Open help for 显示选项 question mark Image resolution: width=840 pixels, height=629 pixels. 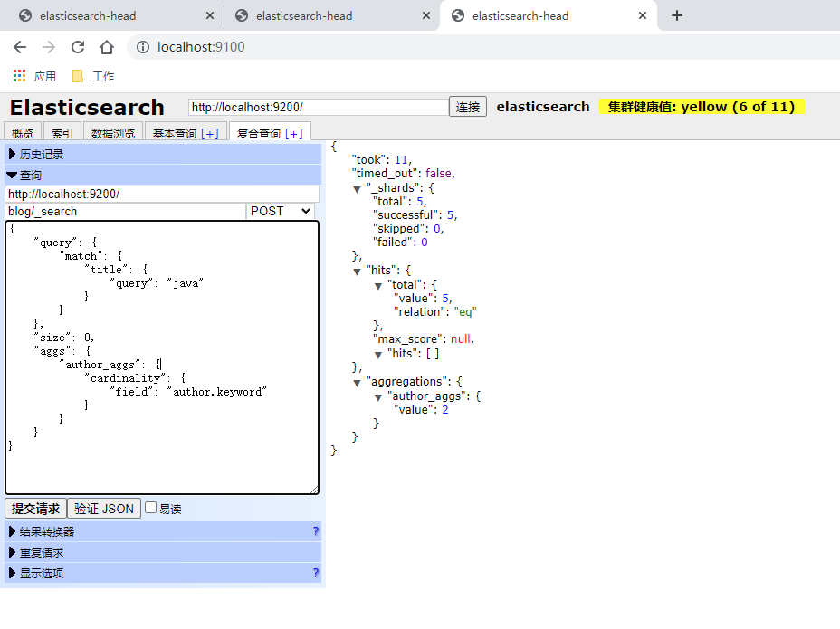pyautogui.click(x=316, y=573)
